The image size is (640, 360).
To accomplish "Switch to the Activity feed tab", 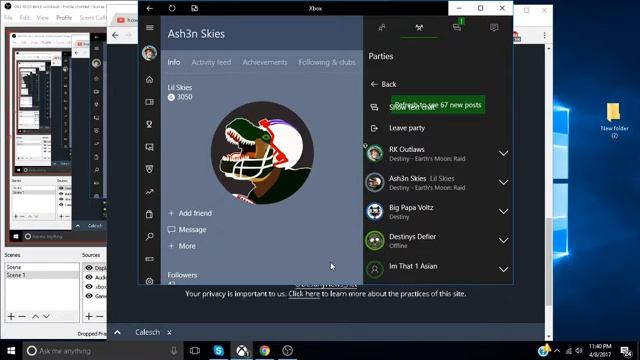I will click(211, 62).
